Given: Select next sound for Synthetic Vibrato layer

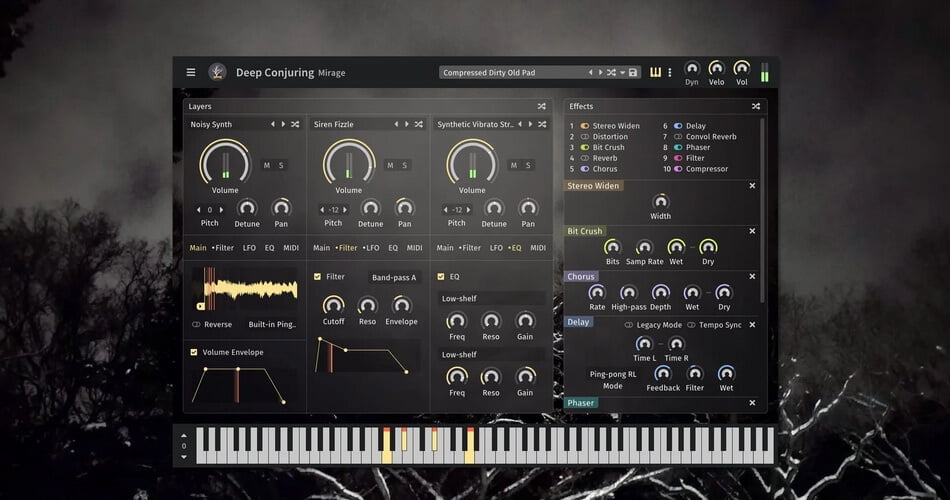Looking at the screenshot, I should [x=530, y=124].
